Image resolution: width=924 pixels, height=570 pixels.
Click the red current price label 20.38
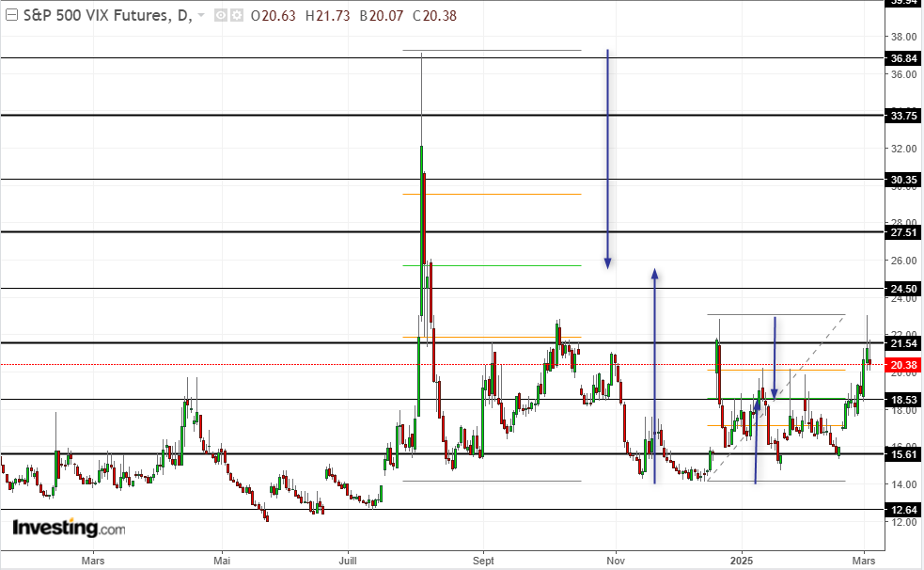(x=903, y=365)
